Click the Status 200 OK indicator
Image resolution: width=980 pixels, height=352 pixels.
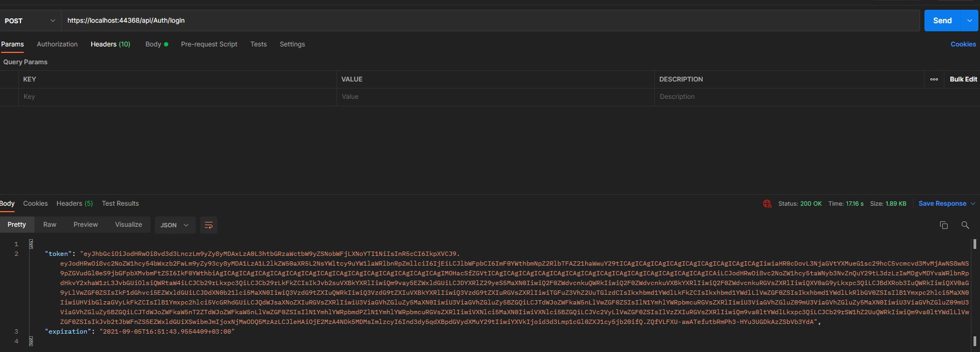click(x=800, y=204)
